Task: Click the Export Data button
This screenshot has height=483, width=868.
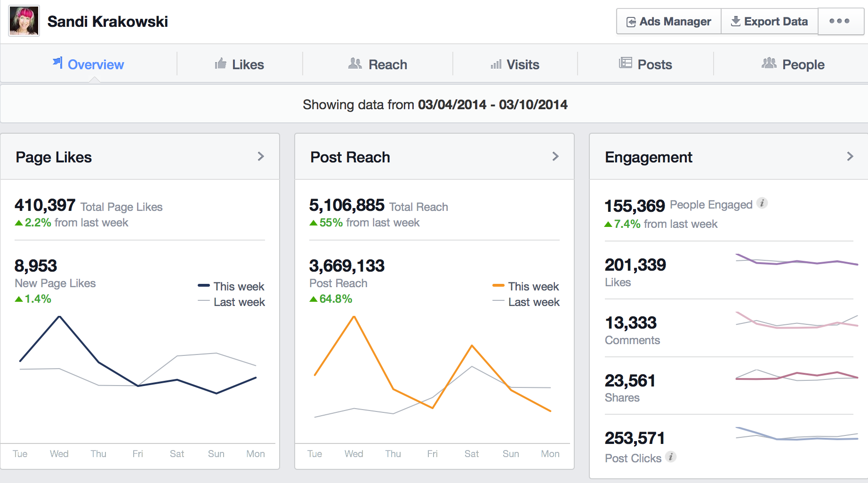Action: click(769, 22)
